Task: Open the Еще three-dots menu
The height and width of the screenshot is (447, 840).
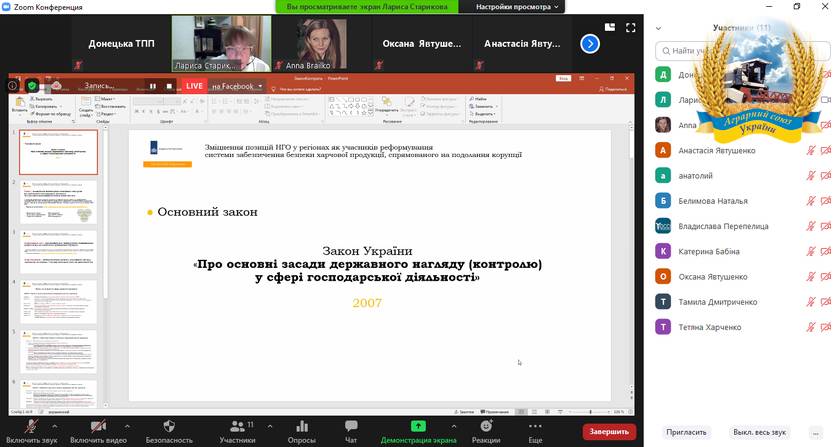Action: pos(535,431)
